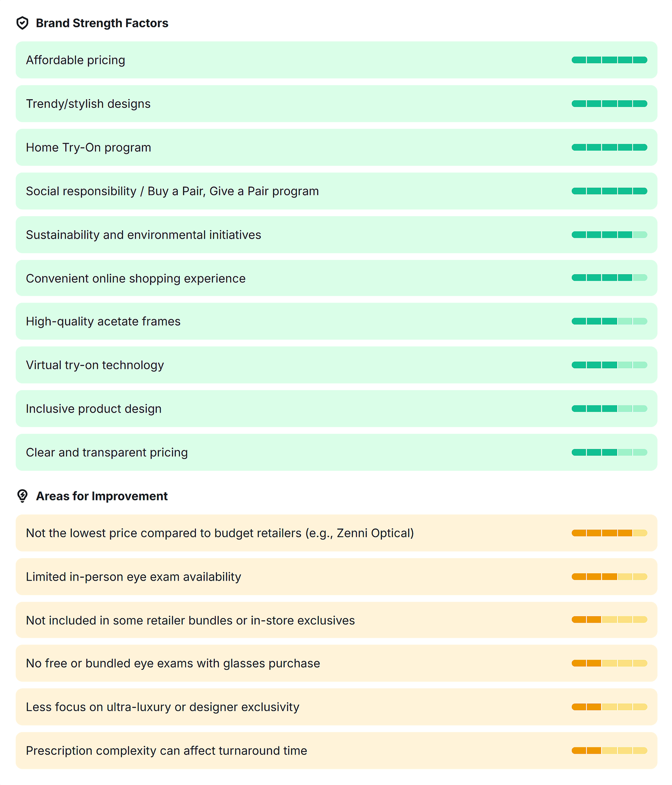This screenshot has height=785, width=672.
Task: Click the High-quality acetate frames rating bar
Action: (x=609, y=321)
